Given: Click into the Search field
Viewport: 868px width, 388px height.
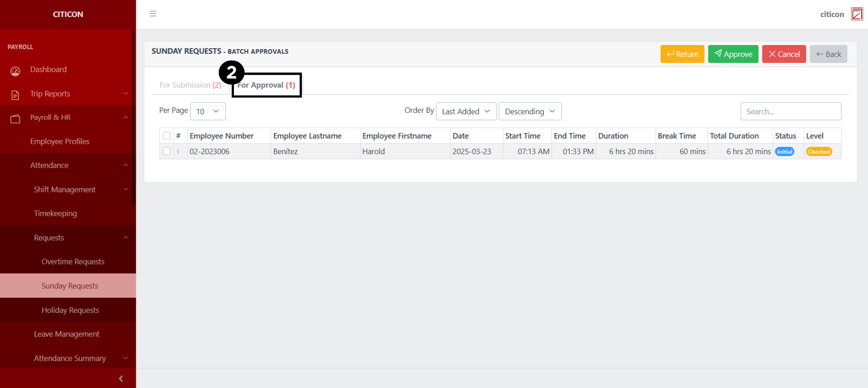Looking at the screenshot, I should tap(790, 111).
